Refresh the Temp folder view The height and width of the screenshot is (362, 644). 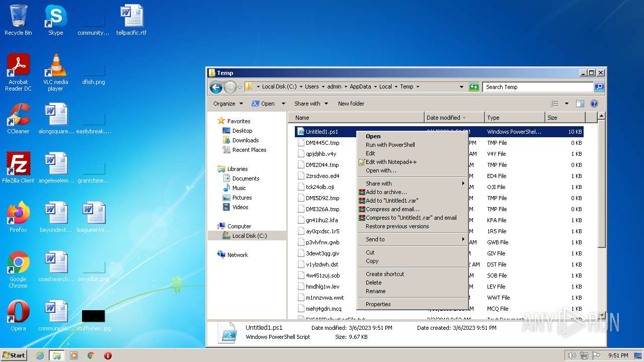click(473, 87)
